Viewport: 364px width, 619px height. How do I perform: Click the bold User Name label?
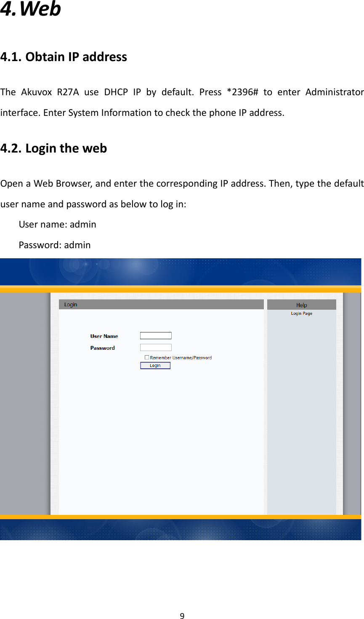pyautogui.click(x=104, y=336)
